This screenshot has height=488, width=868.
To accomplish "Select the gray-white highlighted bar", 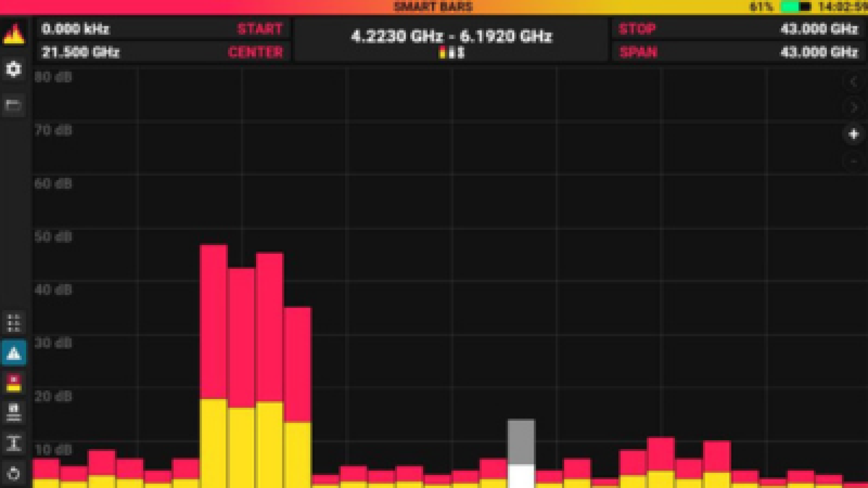I will pos(521,454).
